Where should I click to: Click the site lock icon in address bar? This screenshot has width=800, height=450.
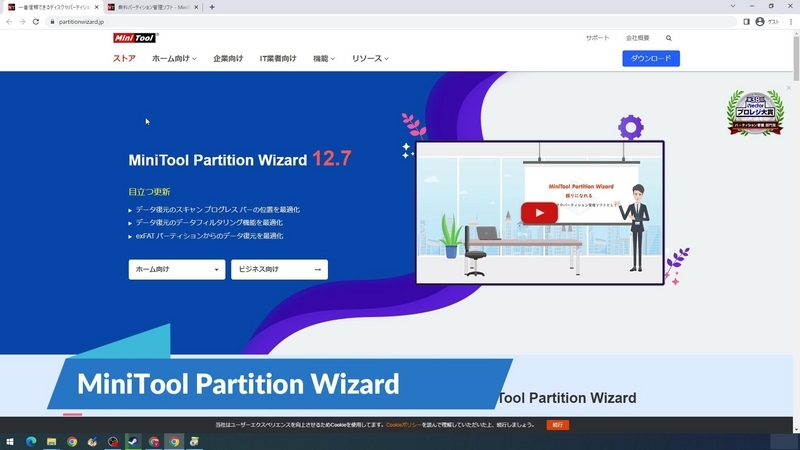point(52,22)
